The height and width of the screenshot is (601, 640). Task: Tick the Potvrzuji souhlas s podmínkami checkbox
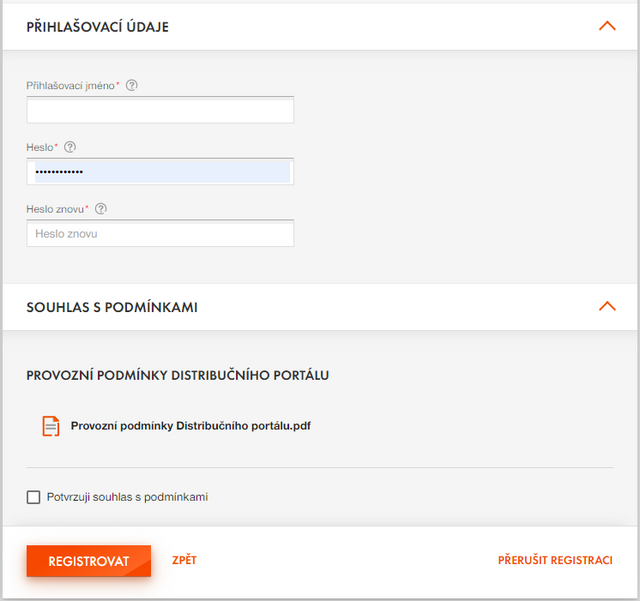point(34,497)
